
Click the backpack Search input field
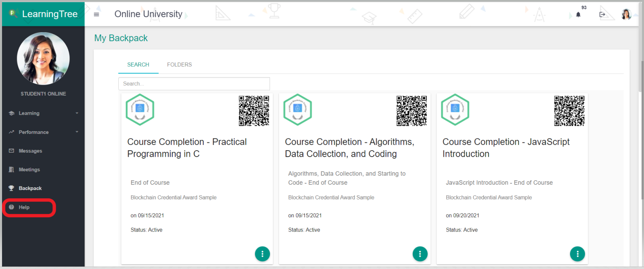point(194,84)
